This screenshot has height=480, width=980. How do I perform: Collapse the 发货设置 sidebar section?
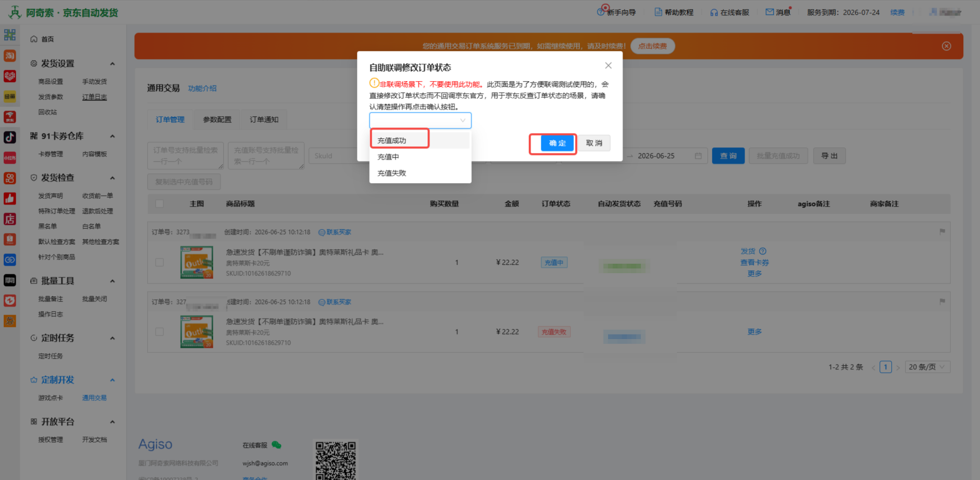click(112, 64)
